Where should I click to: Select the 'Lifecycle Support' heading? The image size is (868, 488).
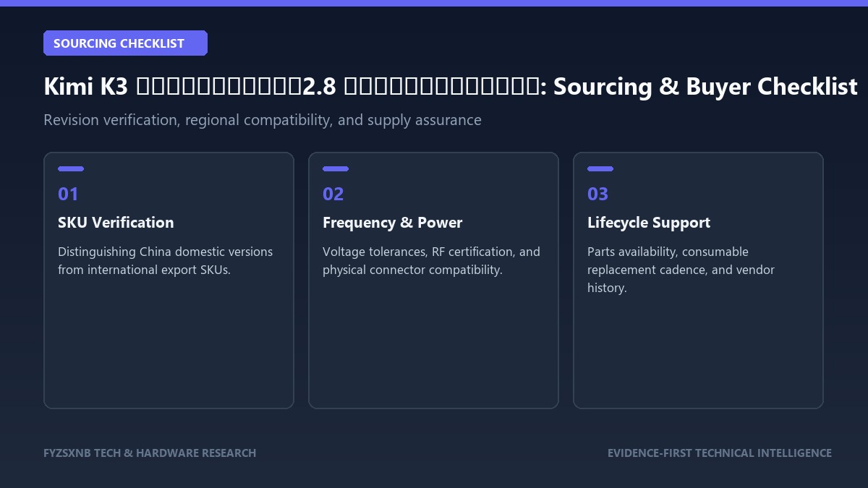pos(649,223)
